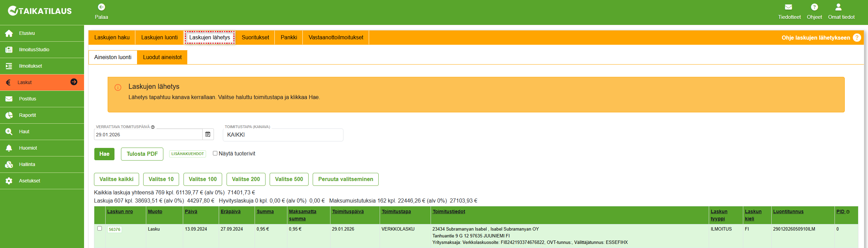Enable the Näytä tuoterivit checkbox
The width and height of the screenshot is (868, 248).
point(215,153)
